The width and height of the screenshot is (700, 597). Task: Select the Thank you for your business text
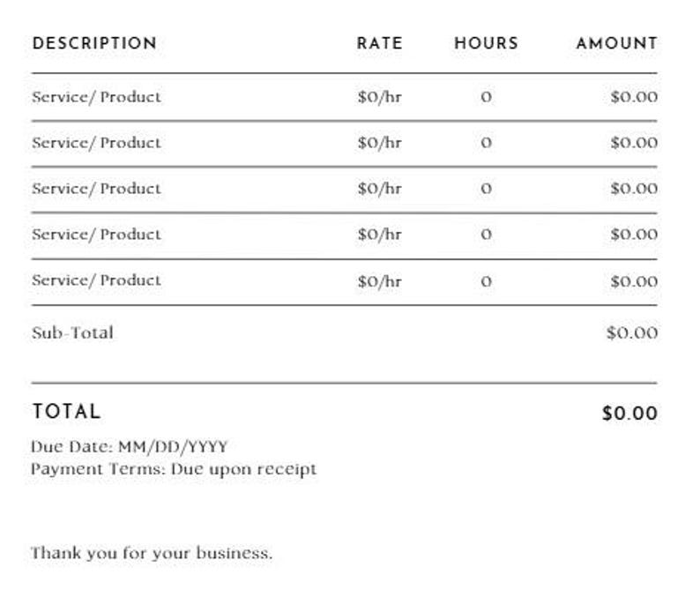152,553
